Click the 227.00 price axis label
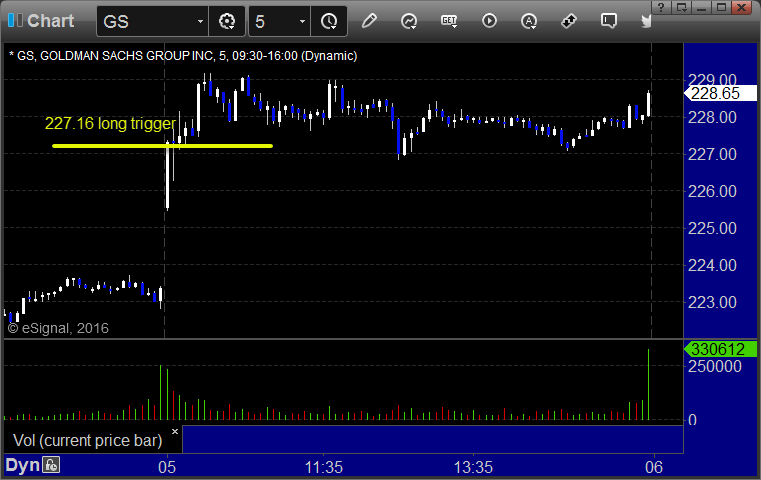 [712, 154]
